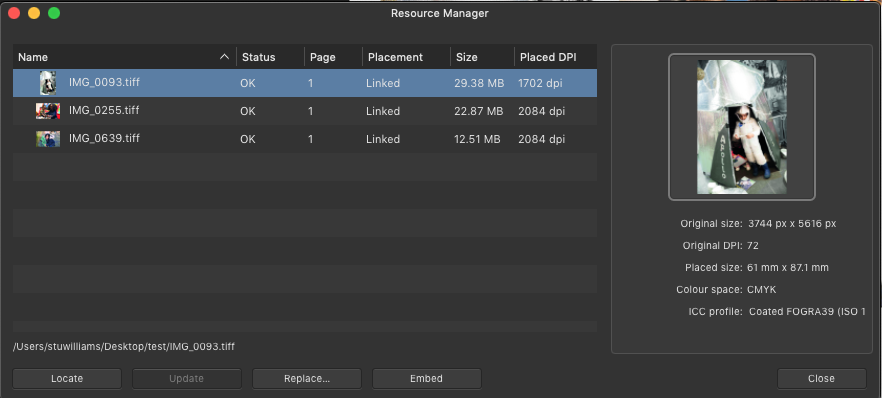882x398 pixels.
Task: Click the yellow minimize window button
Action: coord(34,13)
